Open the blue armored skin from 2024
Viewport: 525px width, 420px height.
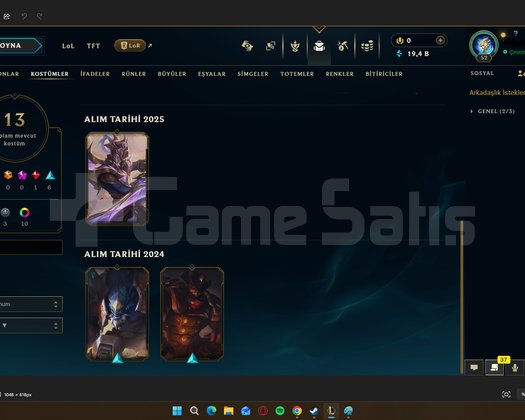coord(117,314)
